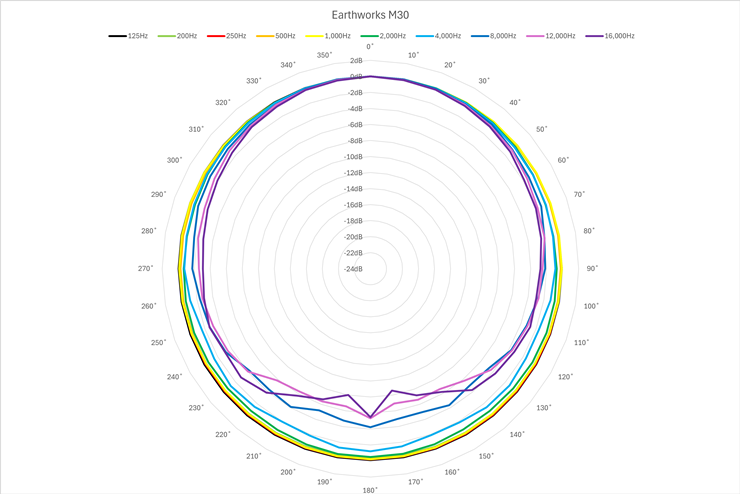The width and height of the screenshot is (740, 494).
Task: Select the 290° angle label
Action: pyautogui.click(x=159, y=194)
